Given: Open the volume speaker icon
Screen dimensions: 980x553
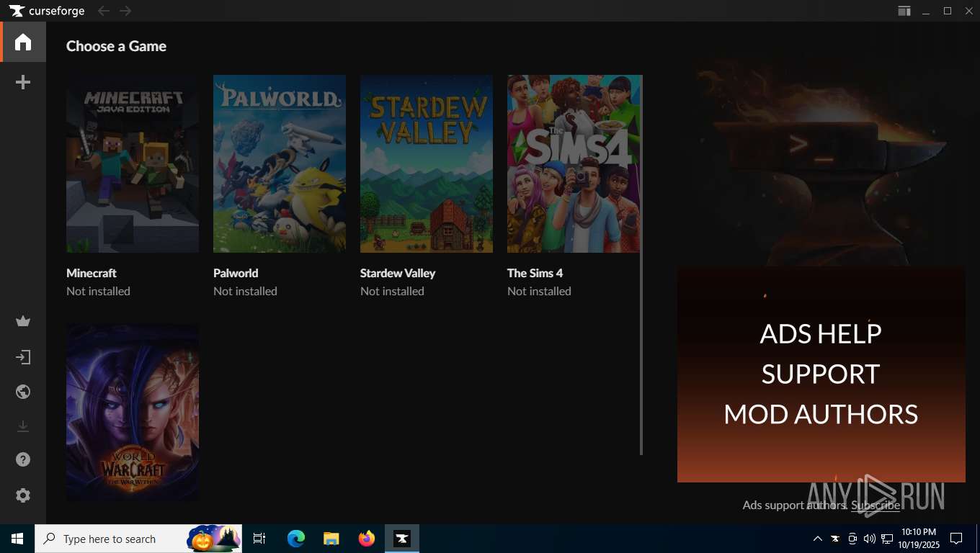Looking at the screenshot, I should (x=870, y=539).
